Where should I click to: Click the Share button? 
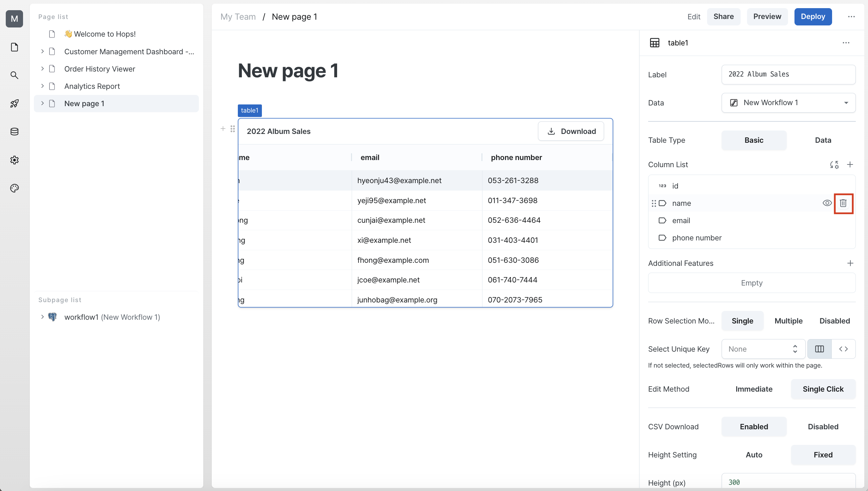[x=723, y=17]
